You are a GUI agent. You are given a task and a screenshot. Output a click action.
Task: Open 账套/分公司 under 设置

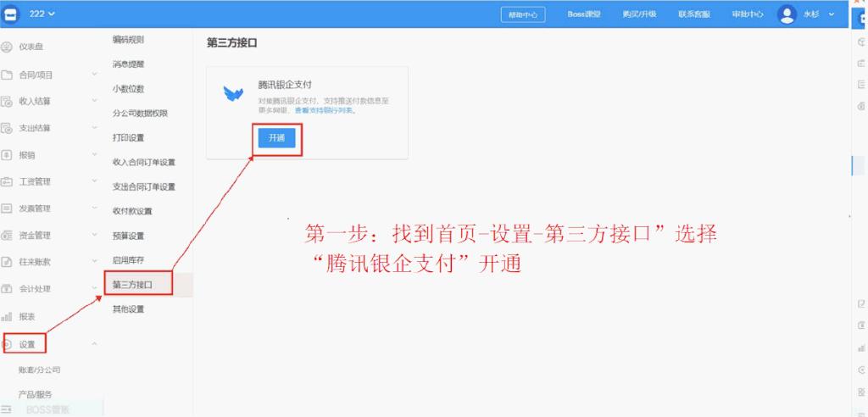point(39,370)
